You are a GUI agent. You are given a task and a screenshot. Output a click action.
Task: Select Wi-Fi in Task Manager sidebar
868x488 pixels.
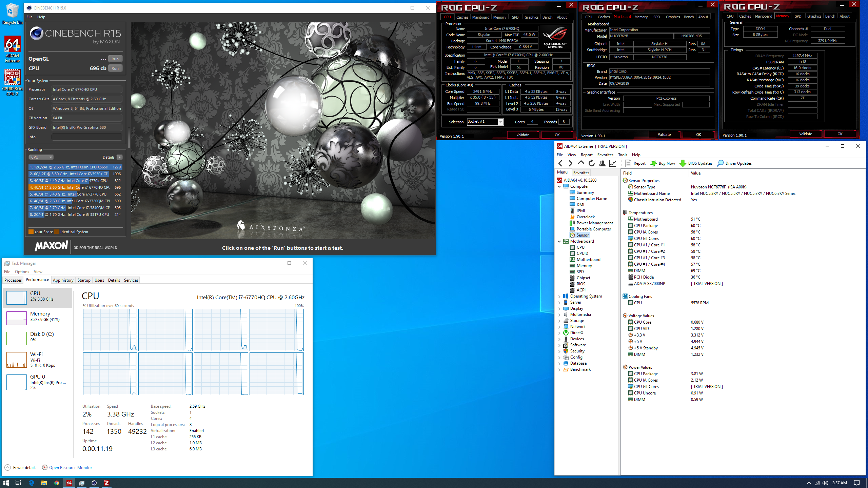(38, 360)
